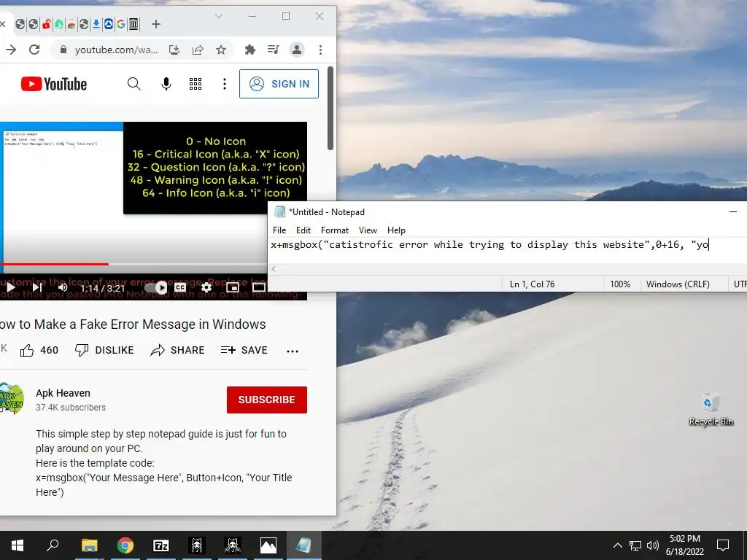747x560 pixels.
Task: Open the Apk Heaven channel name
Action: (63, 393)
